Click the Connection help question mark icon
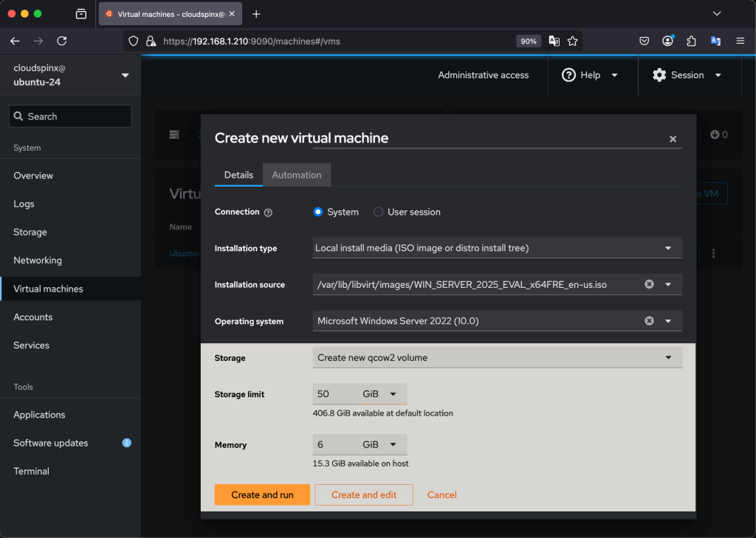This screenshot has width=756, height=538. [268, 213]
